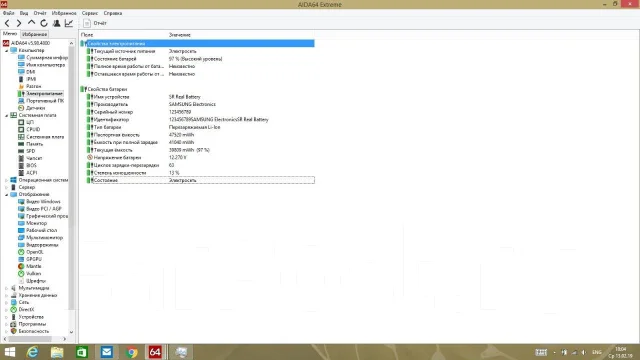The height and width of the screenshot is (360, 640).
Task: Go back with the left arrow toolbar button
Action: tap(7, 23)
